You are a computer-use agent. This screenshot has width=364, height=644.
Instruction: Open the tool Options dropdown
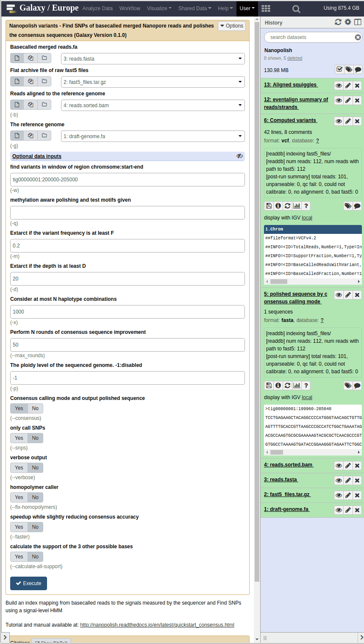(x=231, y=26)
